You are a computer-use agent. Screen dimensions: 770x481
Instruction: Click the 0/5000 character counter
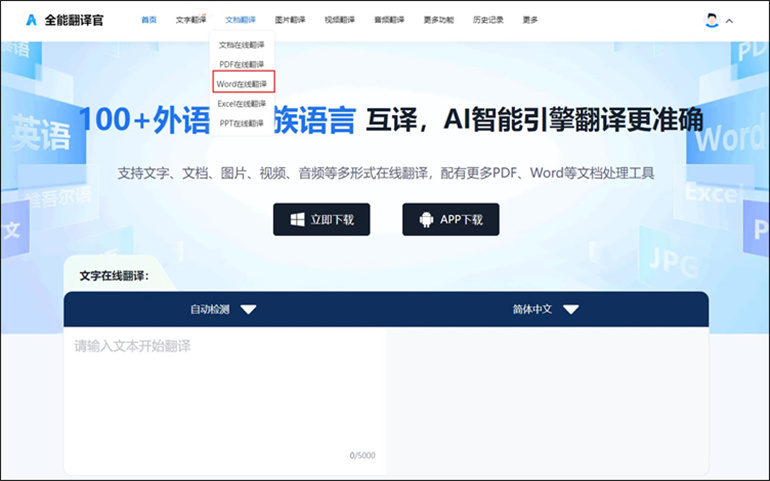[x=362, y=456]
